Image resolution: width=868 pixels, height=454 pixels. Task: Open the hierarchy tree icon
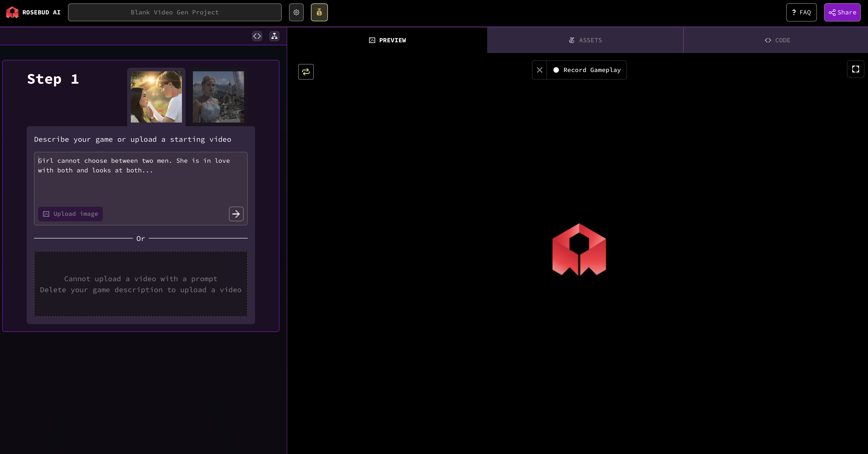point(274,36)
